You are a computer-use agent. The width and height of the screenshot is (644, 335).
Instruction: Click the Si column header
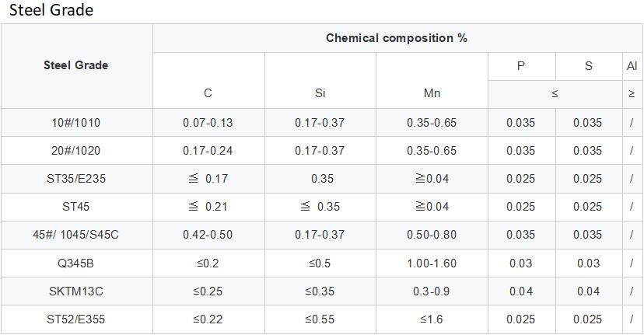pyautogui.click(x=320, y=93)
